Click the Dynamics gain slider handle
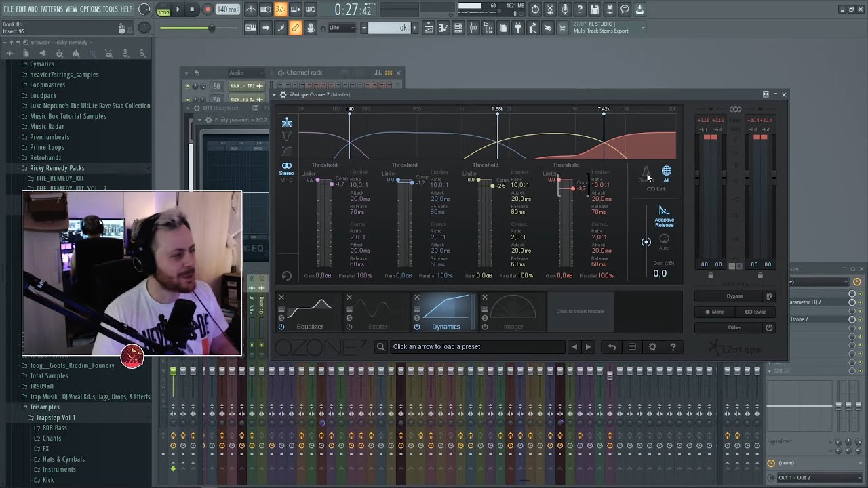The height and width of the screenshot is (488, 868). tap(646, 242)
